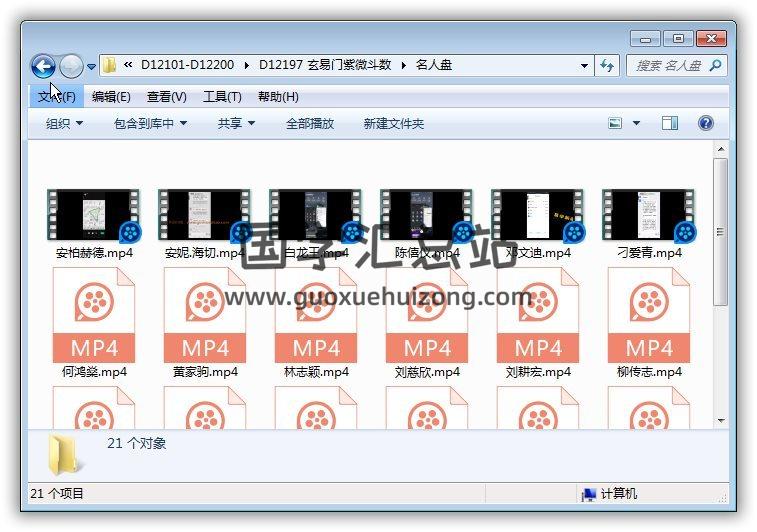Click the 计算机 computer icon in status bar
This screenshot has height=532, width=757.
click(x=589, y=494)
